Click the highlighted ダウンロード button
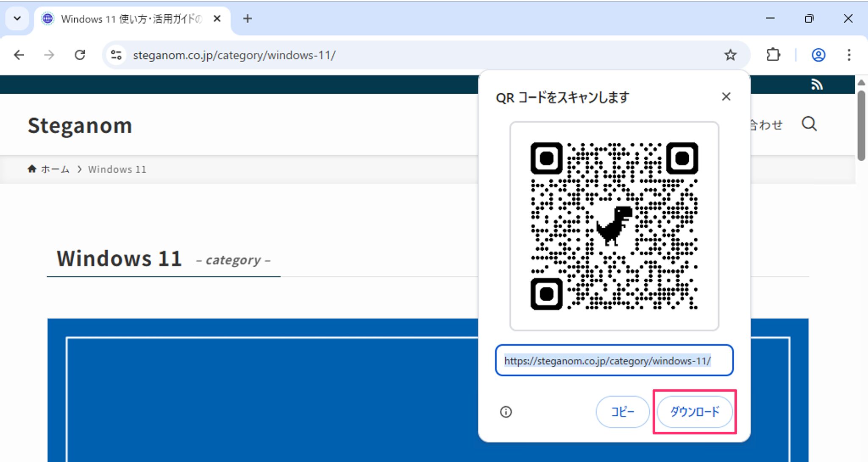868x462 pixels. (694, 412)
